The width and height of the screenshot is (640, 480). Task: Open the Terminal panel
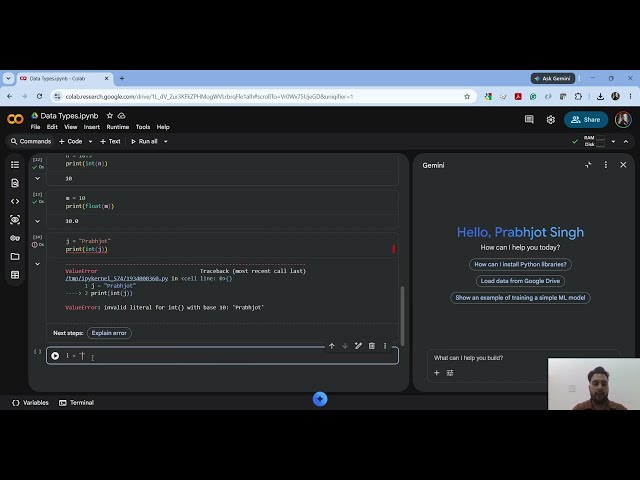tap(77, 402)
